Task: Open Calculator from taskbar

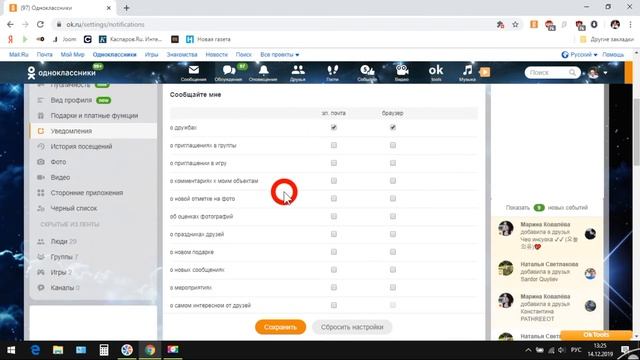Action: [104, 350]
